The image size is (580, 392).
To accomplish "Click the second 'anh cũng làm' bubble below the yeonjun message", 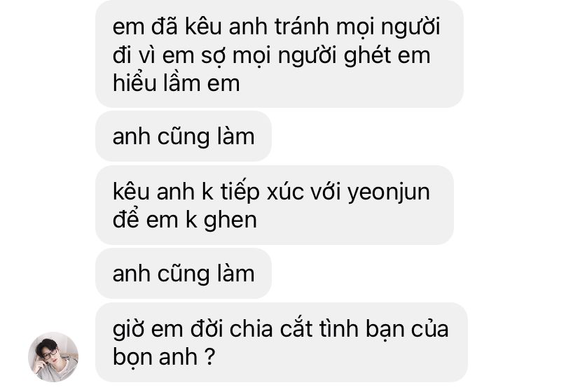I will (x=184, y=273).
